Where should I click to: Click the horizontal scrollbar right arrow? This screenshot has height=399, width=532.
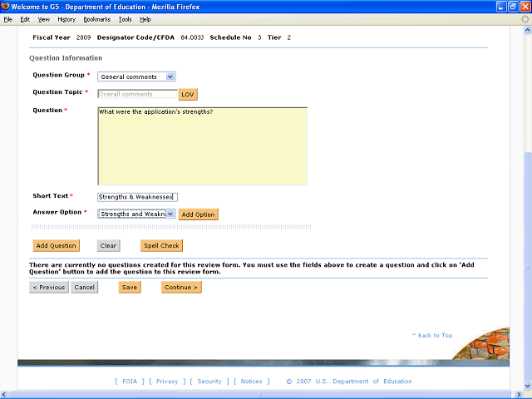click(519, 395)
